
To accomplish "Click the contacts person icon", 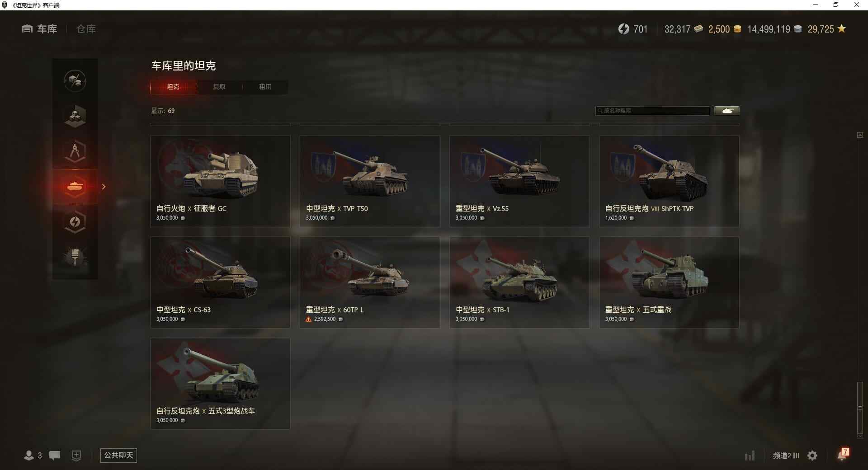I will coord(29,456).
